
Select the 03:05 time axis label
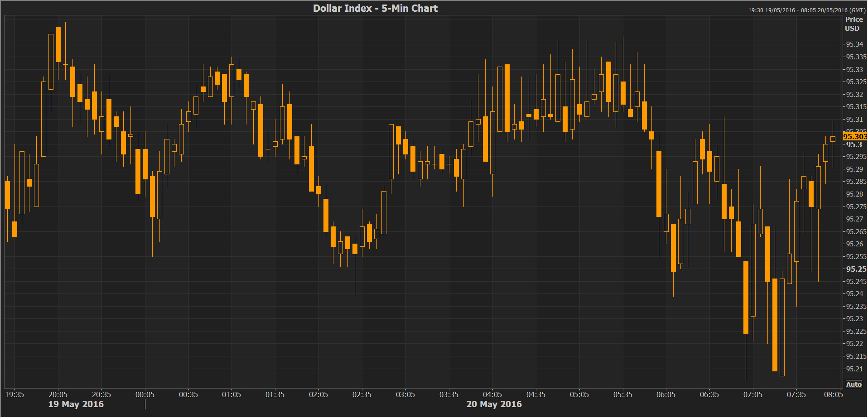point(405,394)
